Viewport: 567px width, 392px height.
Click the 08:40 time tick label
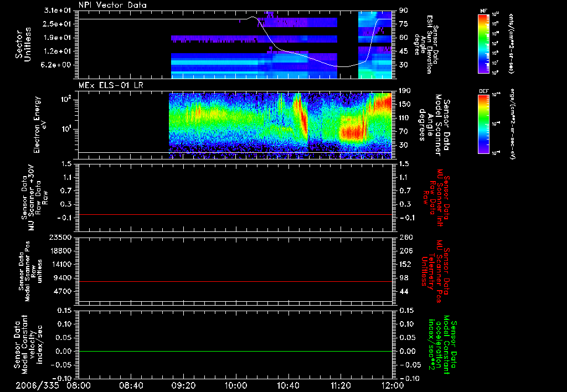coord(131,385)
